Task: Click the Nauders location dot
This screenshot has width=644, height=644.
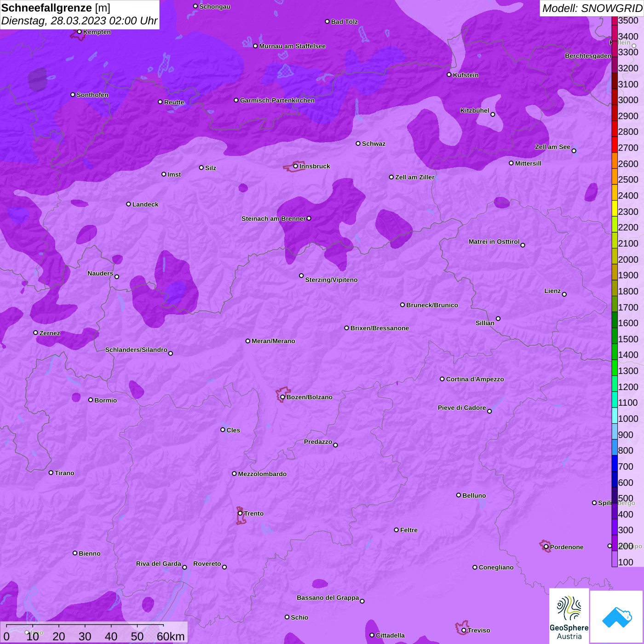Action: point(117,276)
